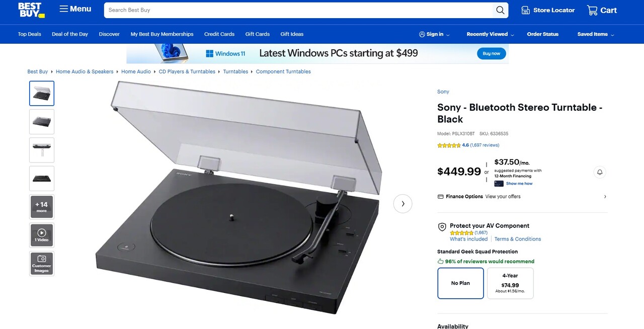Open the 1,697 reviews link
644x329 pixels.
pos(485,145)
